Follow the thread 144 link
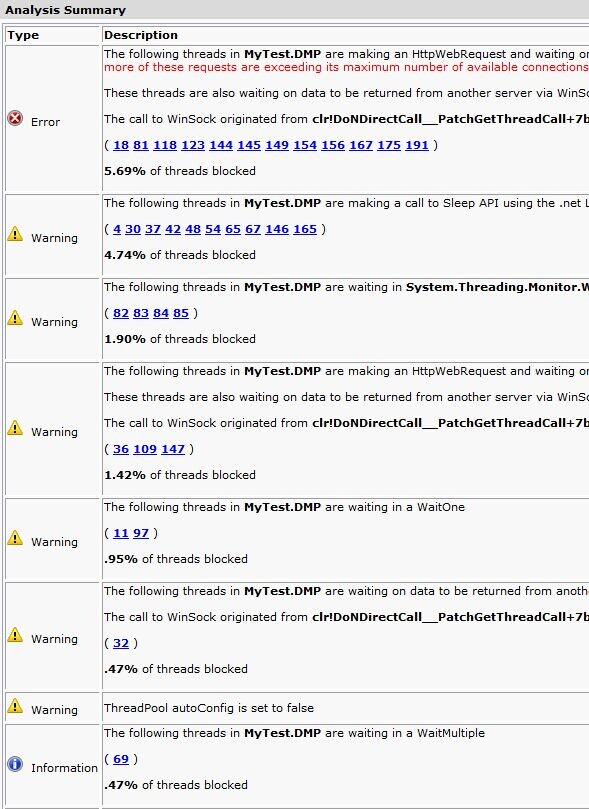Image resolution: width=589 pixels, height=809 pixels. tap(221, 145)
